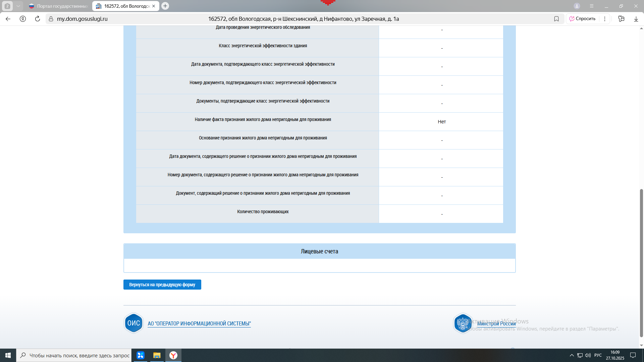The height and width of the screenshot is (362, 644).
Task: Open the browser hamburger menu icon
Action: [592, 6]
